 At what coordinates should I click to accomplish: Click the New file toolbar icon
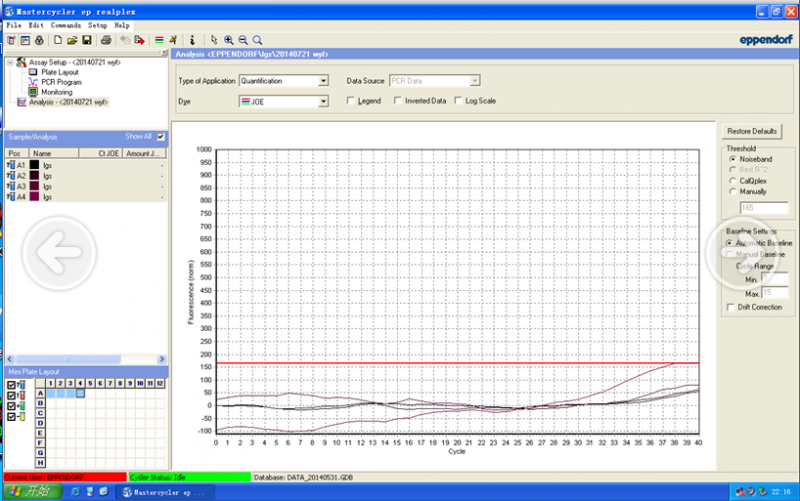(x=58, y=40)
